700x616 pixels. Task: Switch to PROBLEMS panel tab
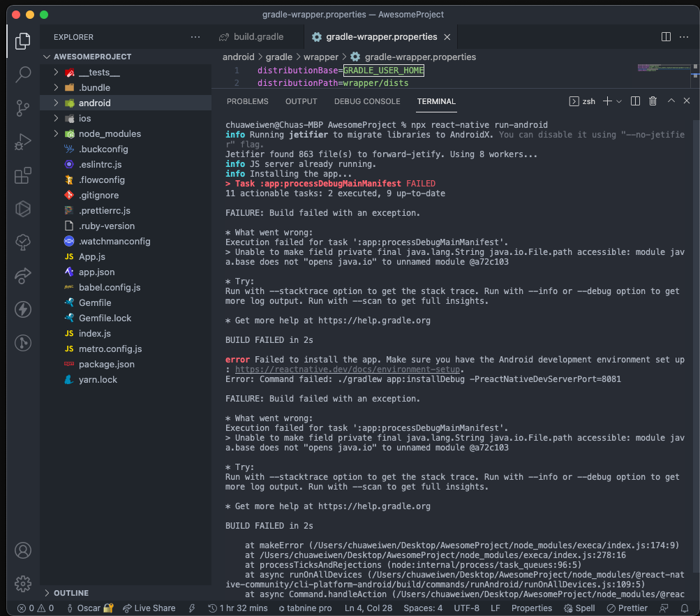247,101
